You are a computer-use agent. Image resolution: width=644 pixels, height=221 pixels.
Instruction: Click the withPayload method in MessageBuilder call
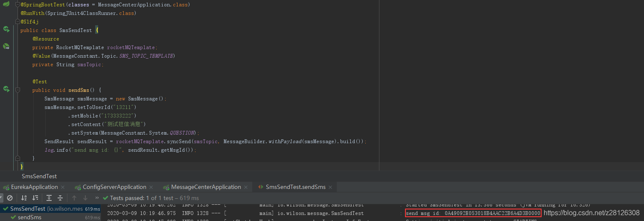[285, 141]
